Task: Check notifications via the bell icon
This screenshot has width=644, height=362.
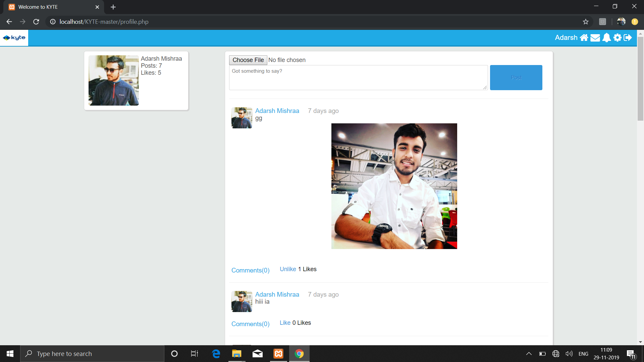Action: pos(606,38)
